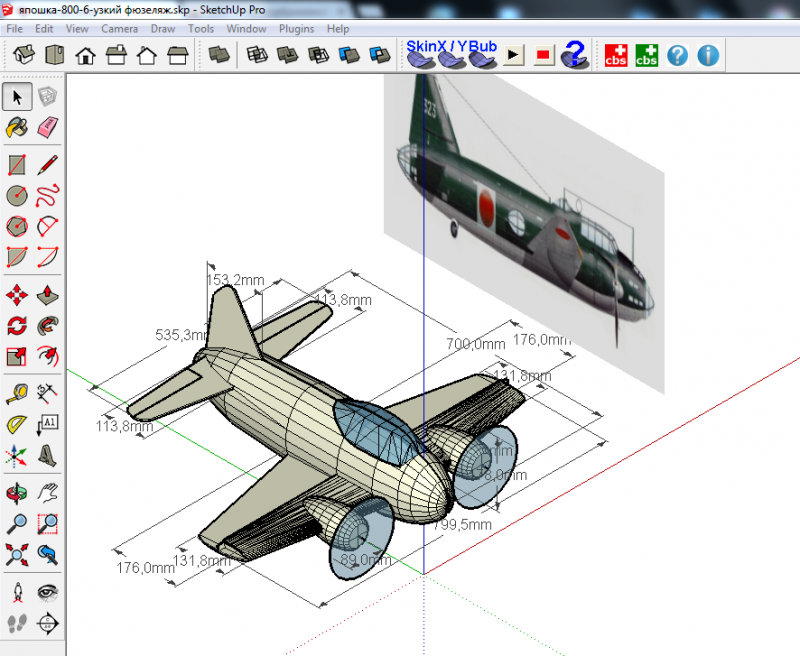Select the Push/Pull tool
This screenshot has height=656, width=800.
point(47,295)
